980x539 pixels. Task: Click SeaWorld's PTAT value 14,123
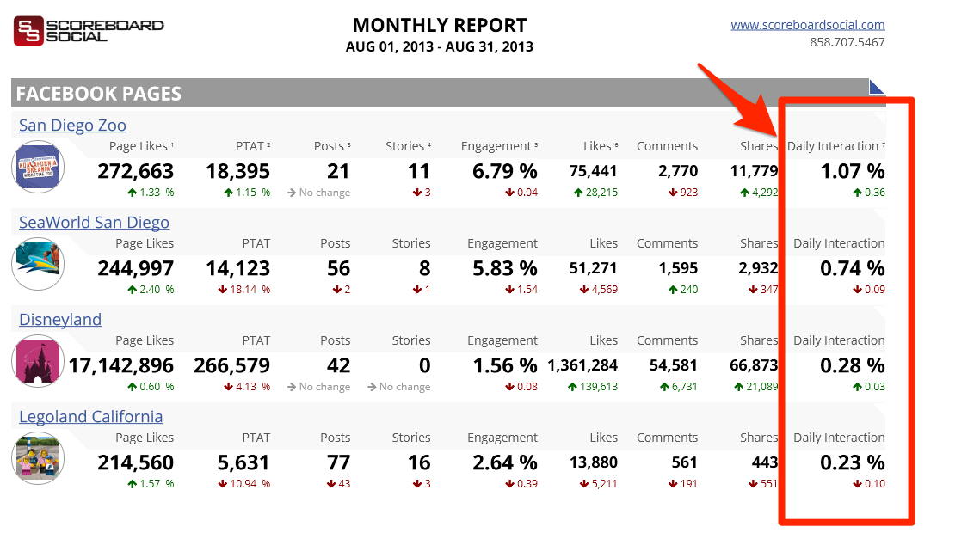point(238,268)
